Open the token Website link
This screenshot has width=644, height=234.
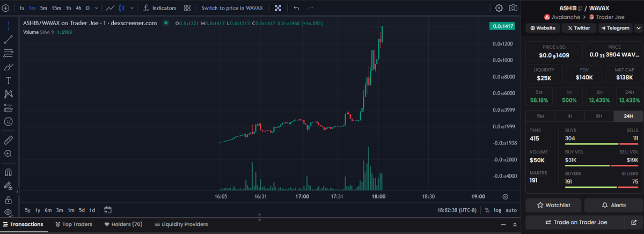[543, 28]
